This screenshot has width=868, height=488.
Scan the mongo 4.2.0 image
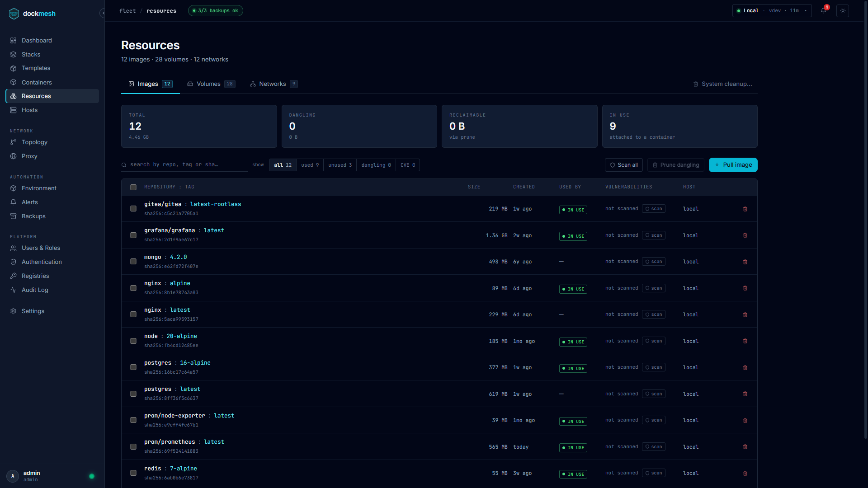tap(654, 262)
